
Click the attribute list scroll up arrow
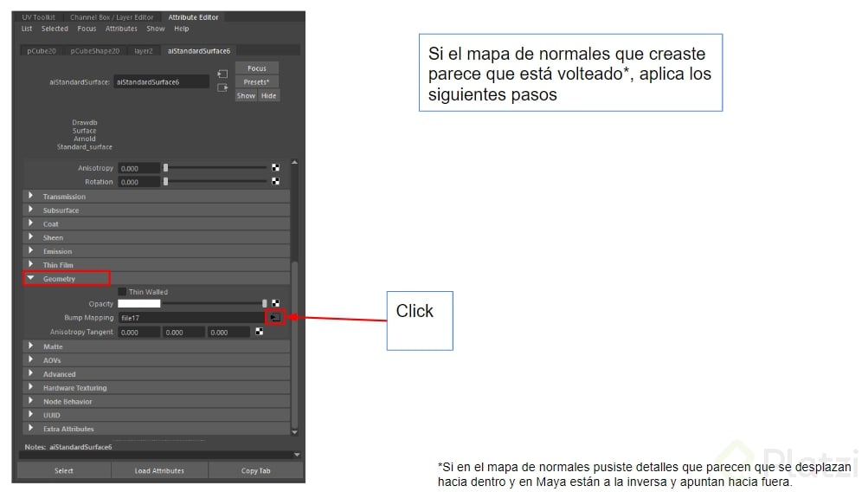coord(294,162)
